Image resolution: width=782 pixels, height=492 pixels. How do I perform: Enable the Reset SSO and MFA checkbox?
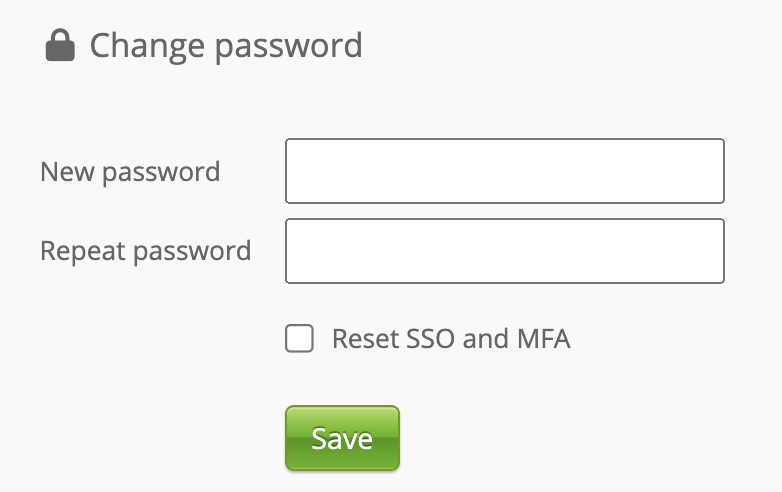(x=300, y=339)
